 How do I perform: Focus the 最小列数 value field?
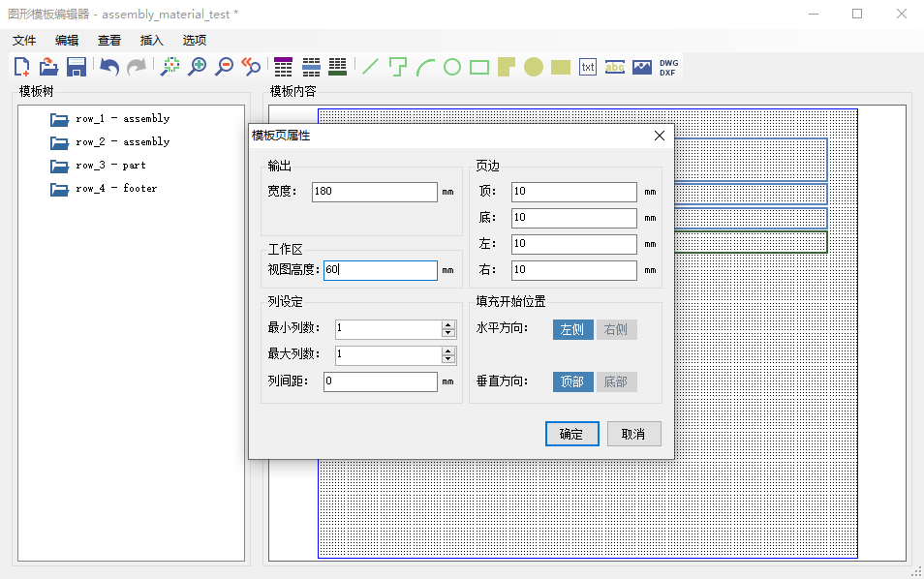pyautogui.click(x=388, y=328)
